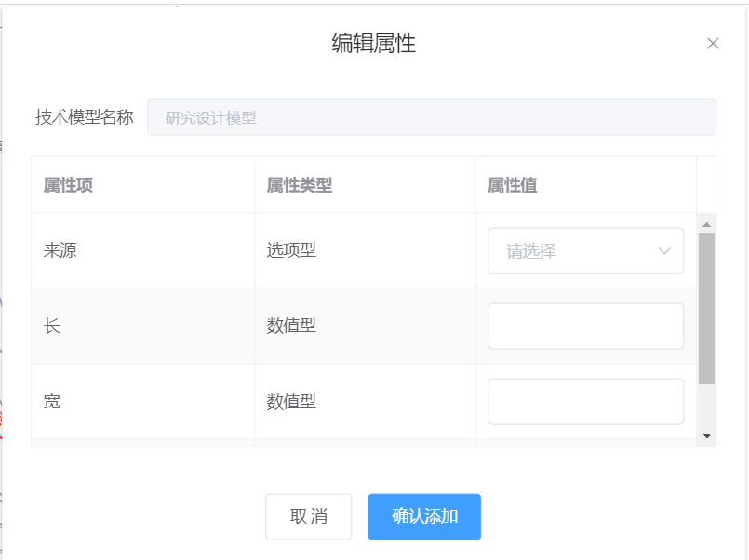Click the 编辑属性 dialog title
The width and height of the screenshot is (749, 560).
coord(374,43)
